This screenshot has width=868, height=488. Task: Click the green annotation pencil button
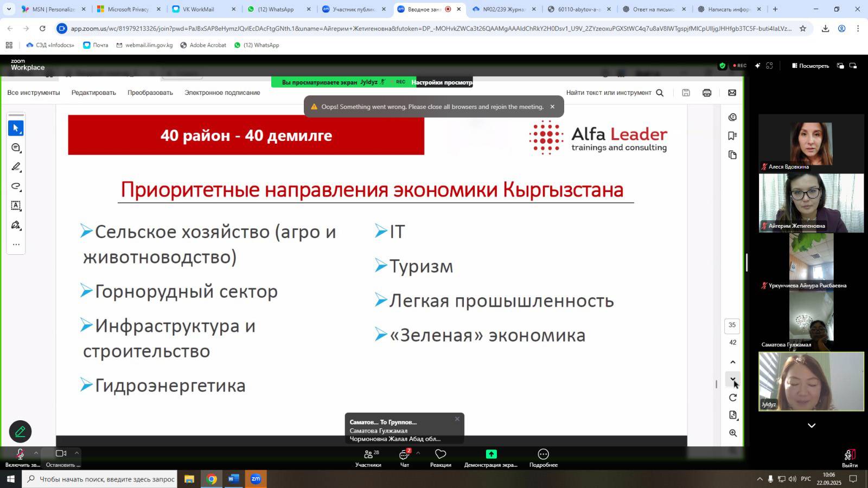20,432
